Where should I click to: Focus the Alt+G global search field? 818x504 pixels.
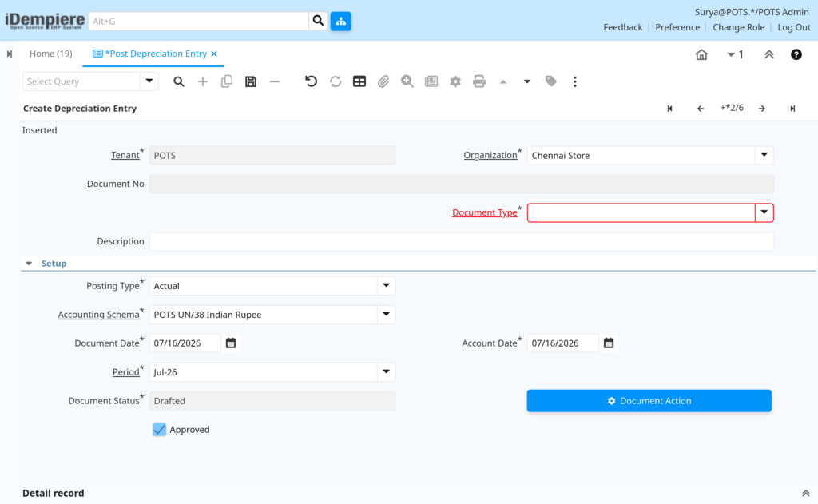(199, 21)
